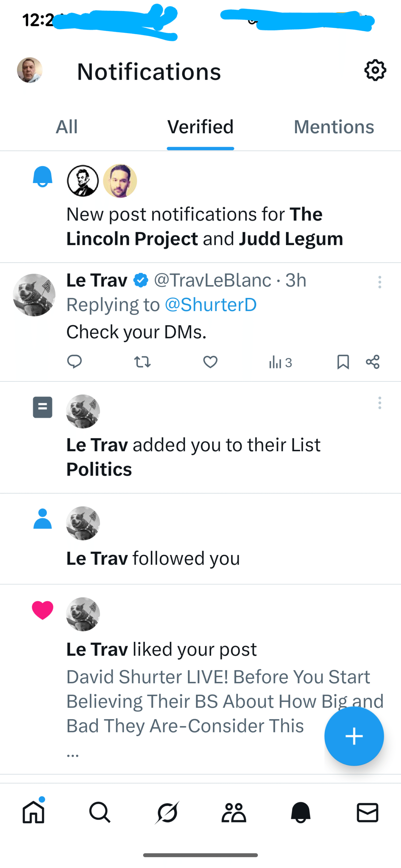The image size is (401, 868).
Task: Switch to the All tab
Action: pyautogui.click(x=67, y=127)
